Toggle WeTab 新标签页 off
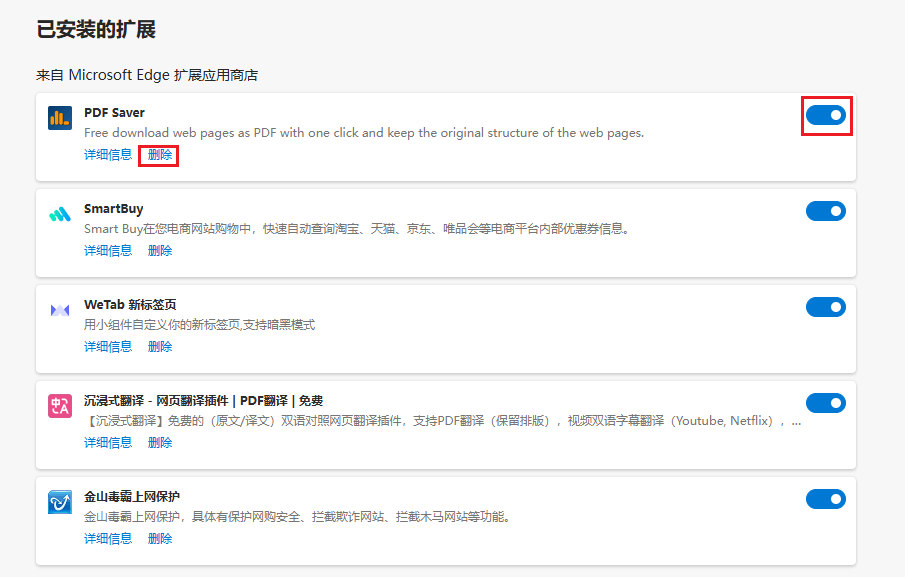 [x=826, y=307]
